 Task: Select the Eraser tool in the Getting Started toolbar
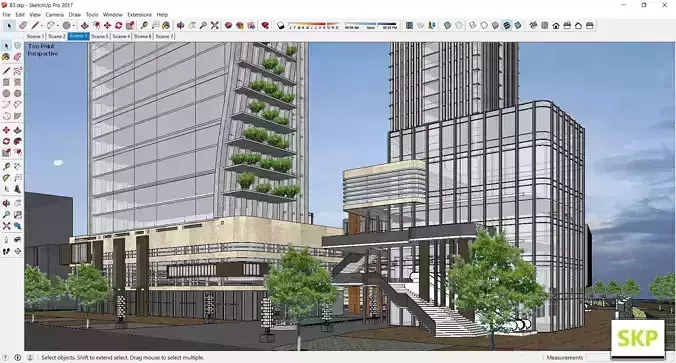[x=23, y=25]
